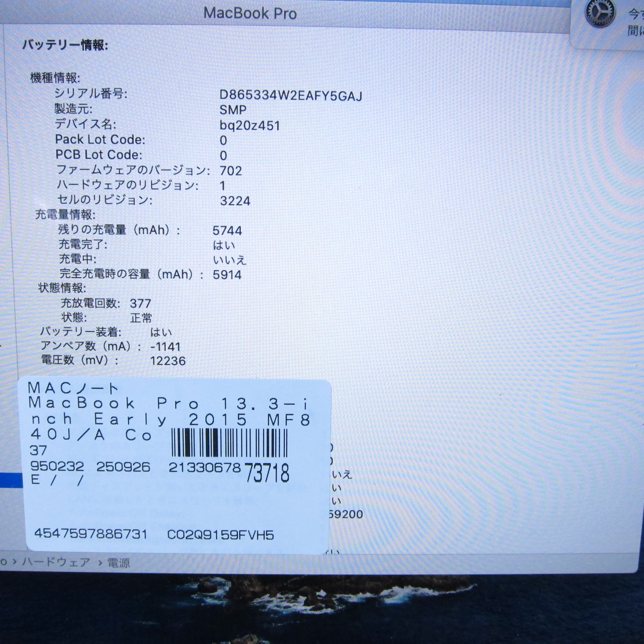Viewport: 644px width, 644px height.
Task: Click the voltage value 12236
Action: point(168,361)
